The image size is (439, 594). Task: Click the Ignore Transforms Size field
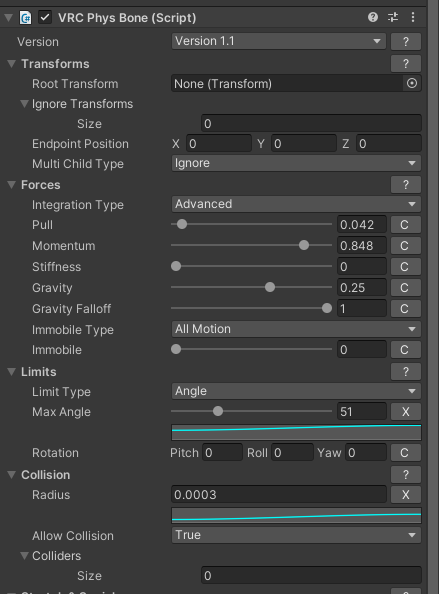(311, 123)
